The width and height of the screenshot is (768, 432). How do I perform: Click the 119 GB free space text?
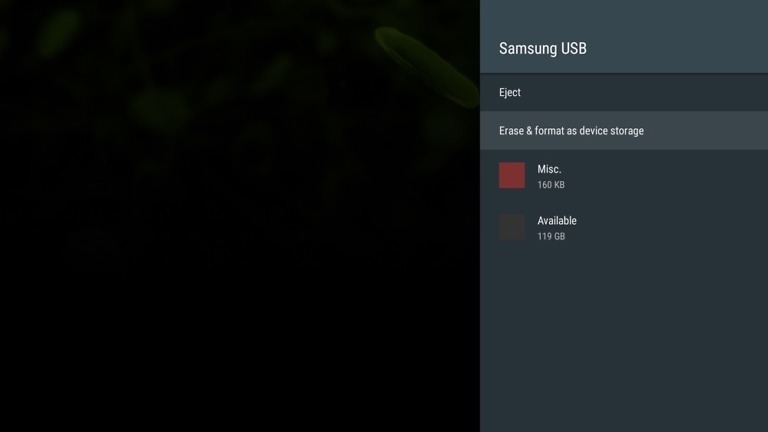coord(551,236)
